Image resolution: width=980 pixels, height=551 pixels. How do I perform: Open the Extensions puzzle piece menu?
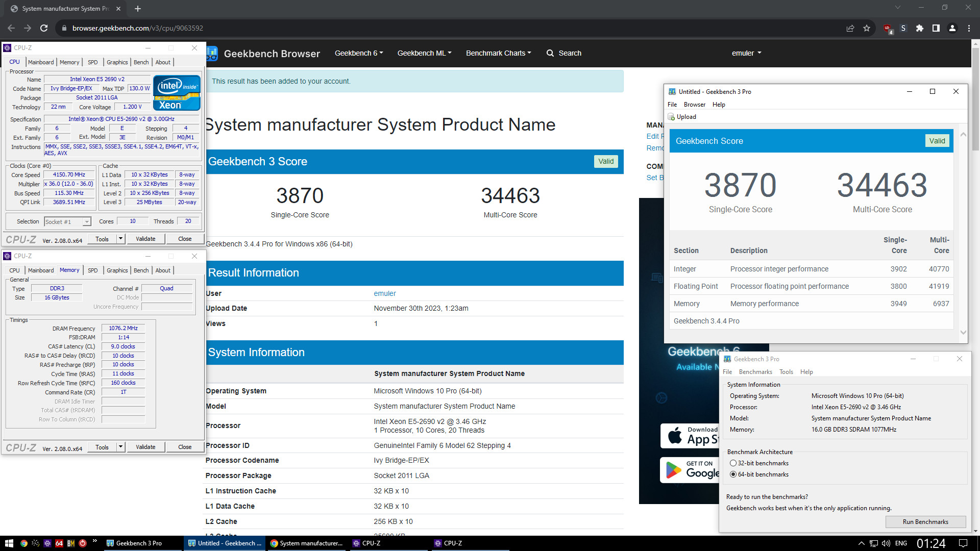(x=920, y=28)
